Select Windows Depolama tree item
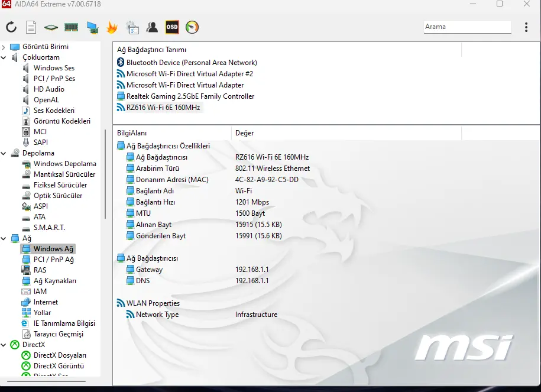This screenshot has width=541, height=392. click(65, 164)
